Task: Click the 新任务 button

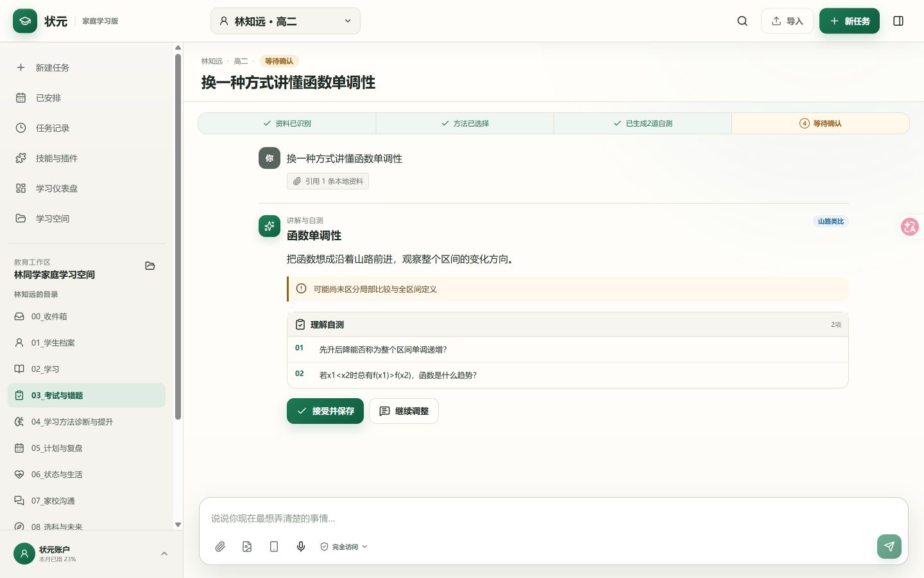Action: coord(850,21)
